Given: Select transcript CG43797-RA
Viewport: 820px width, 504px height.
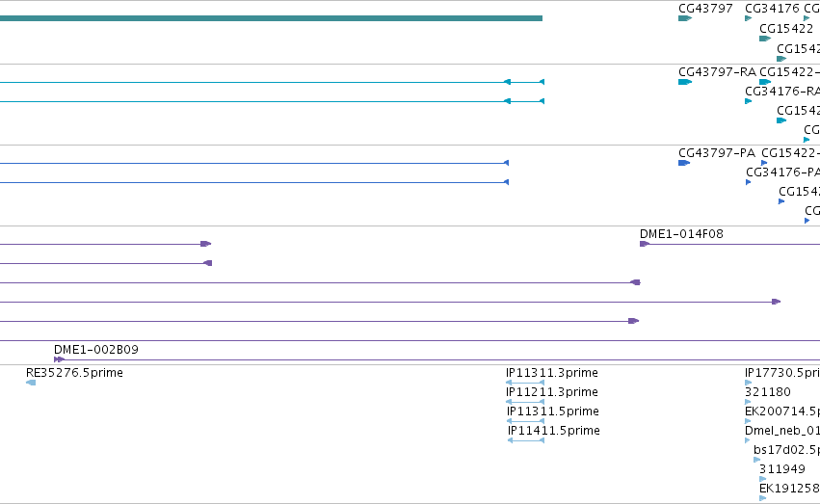Looking at the screenshot, I should pyautogui.click(x=717, y=71).
